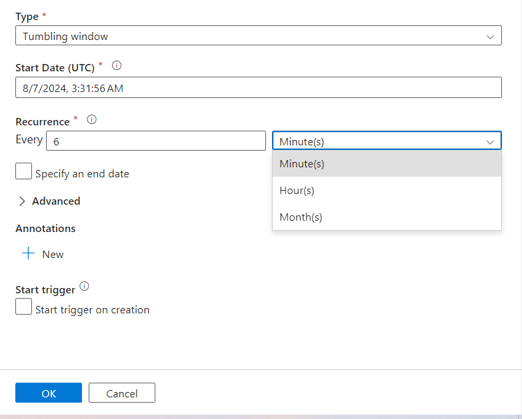Check Start trigger on creation box

[23, 307]
